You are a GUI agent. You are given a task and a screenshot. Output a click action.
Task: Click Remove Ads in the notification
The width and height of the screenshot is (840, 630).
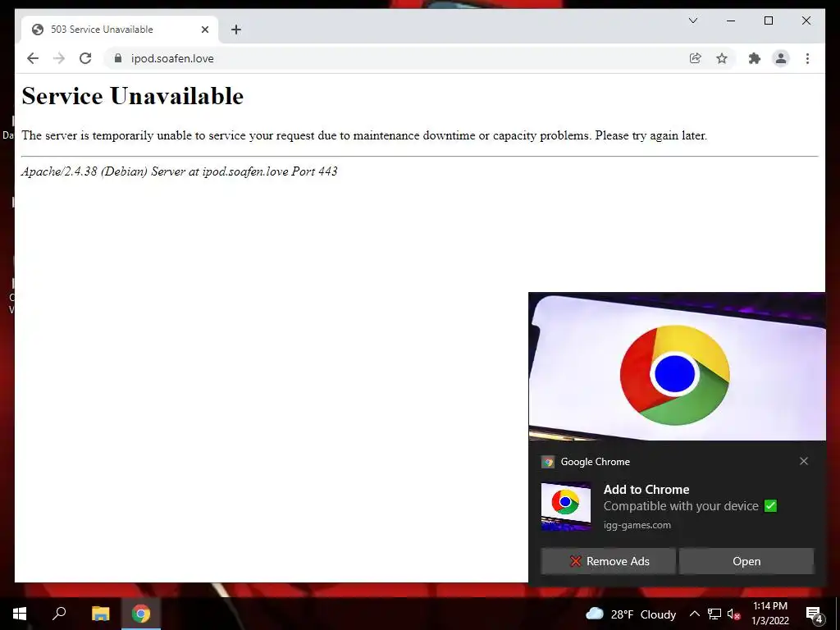(x=608, y=561)
